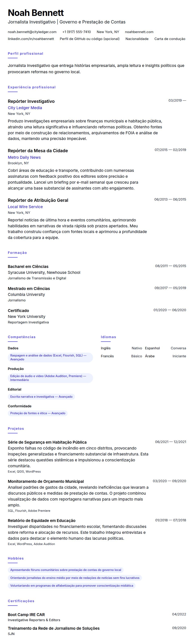Viewport: 194px width, 644px height.
Task: Open the noahbennett.com website link
Action: [x=139, y=32]
